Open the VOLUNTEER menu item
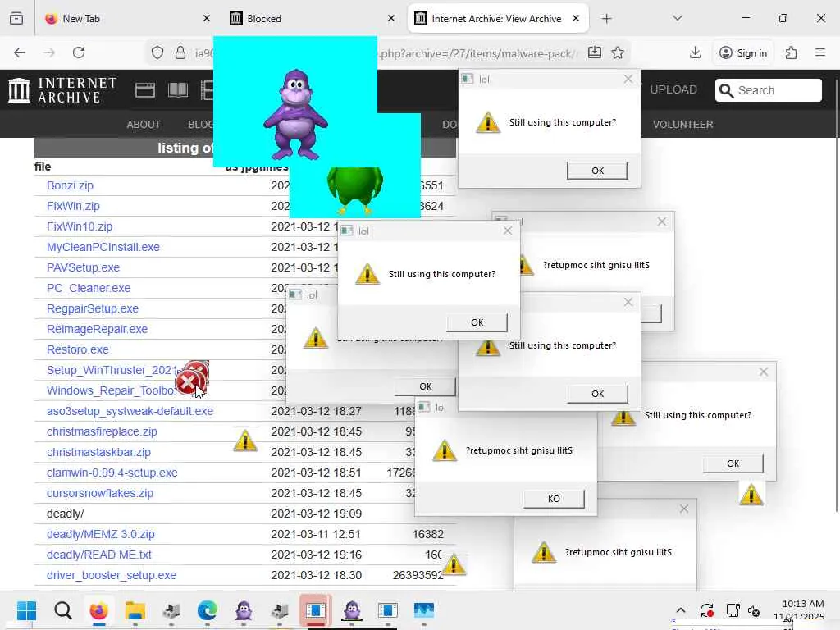840x630 pixels. click(682, 125)
